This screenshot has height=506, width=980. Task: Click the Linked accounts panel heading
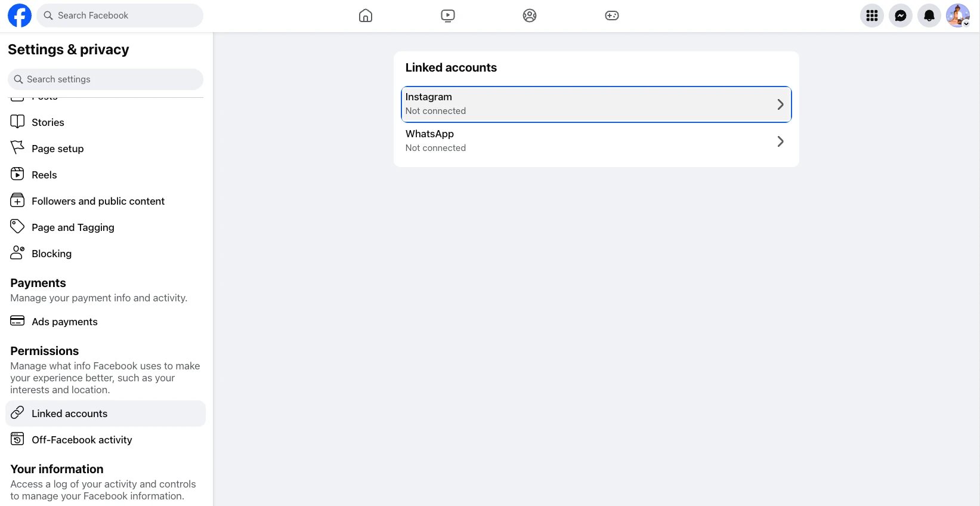coord(451,67)
